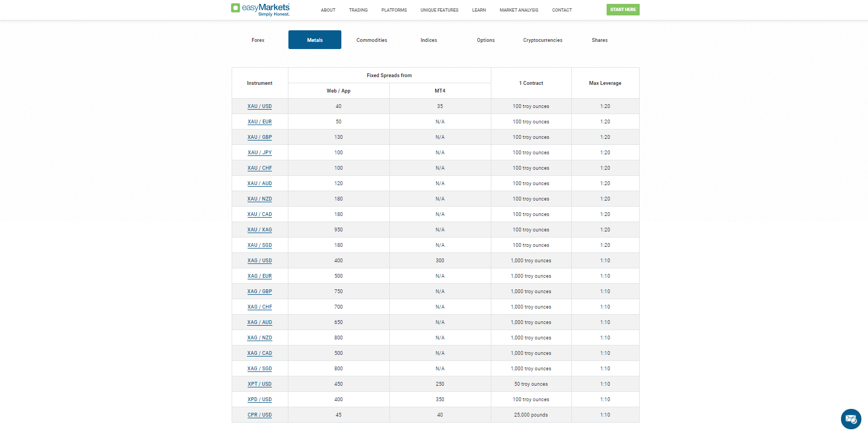Click the 50 troy ounces contract cell
This screenshot has height=437, width=868.
531,384
